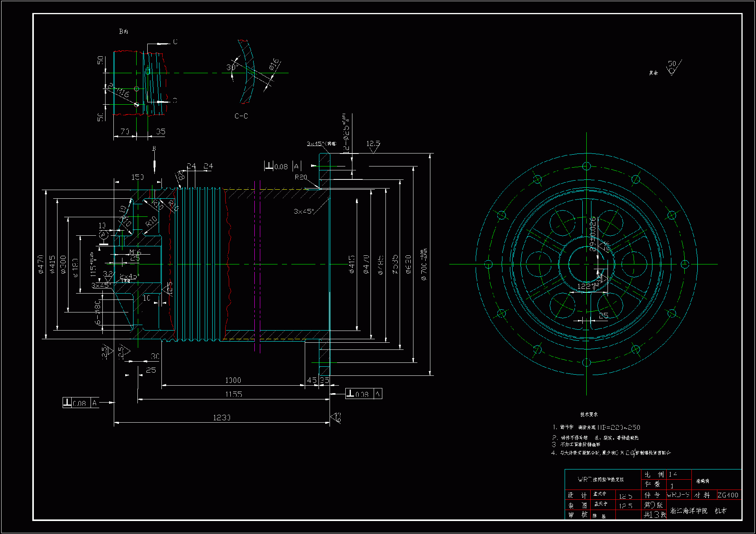This screenshot has width=756, height=534.
Task: Select the 150 dimension above hub
Action: click(137, 177)
